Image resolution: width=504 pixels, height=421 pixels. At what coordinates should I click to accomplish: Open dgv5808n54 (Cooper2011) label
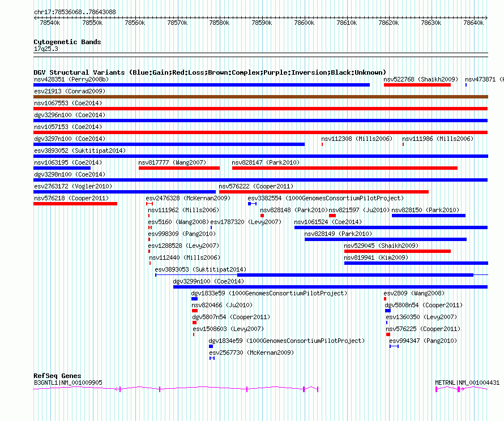point(424,305)
